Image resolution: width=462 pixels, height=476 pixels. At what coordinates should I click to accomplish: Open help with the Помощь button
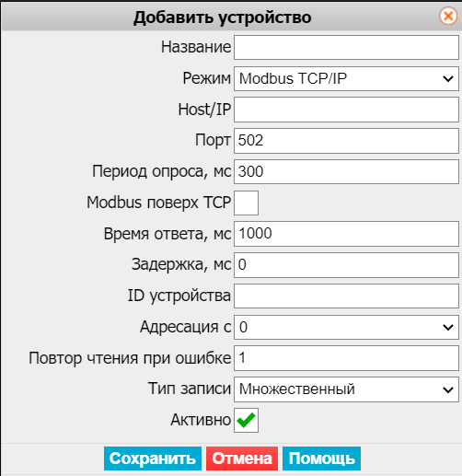(x=321, y=459)
